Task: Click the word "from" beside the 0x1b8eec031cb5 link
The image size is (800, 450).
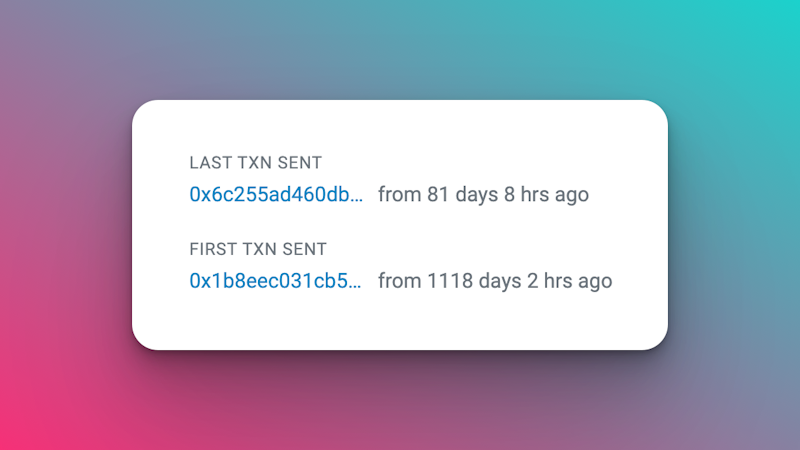Action: [x=399, y=281]
